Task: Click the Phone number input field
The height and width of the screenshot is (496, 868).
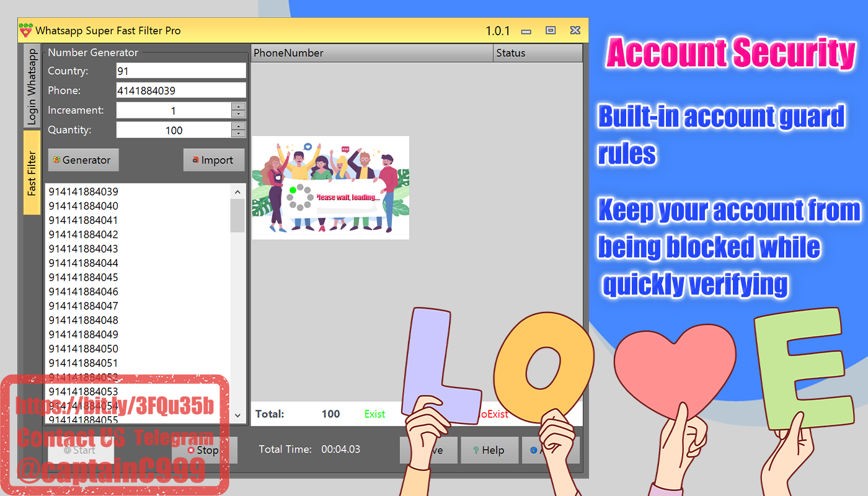Action: pyautogui.click(x=181, y=91)
